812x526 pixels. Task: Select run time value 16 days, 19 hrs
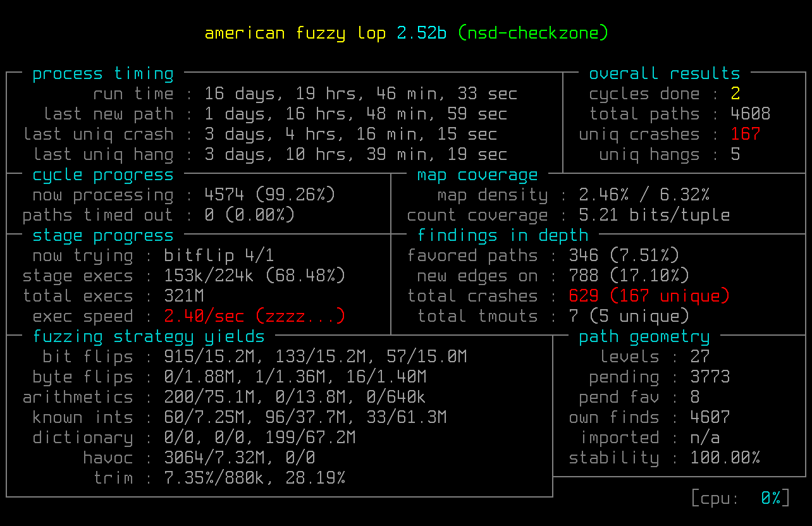[x=361, y=94]
